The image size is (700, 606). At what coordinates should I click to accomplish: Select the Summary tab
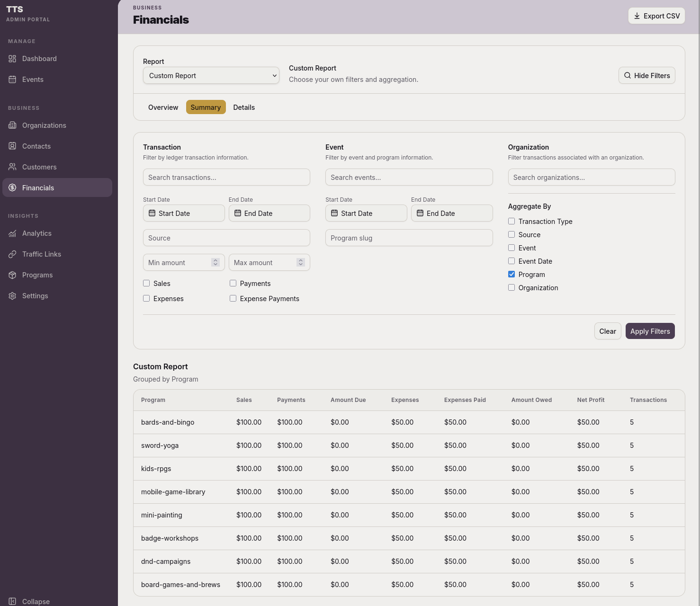[x=206, y=107]
